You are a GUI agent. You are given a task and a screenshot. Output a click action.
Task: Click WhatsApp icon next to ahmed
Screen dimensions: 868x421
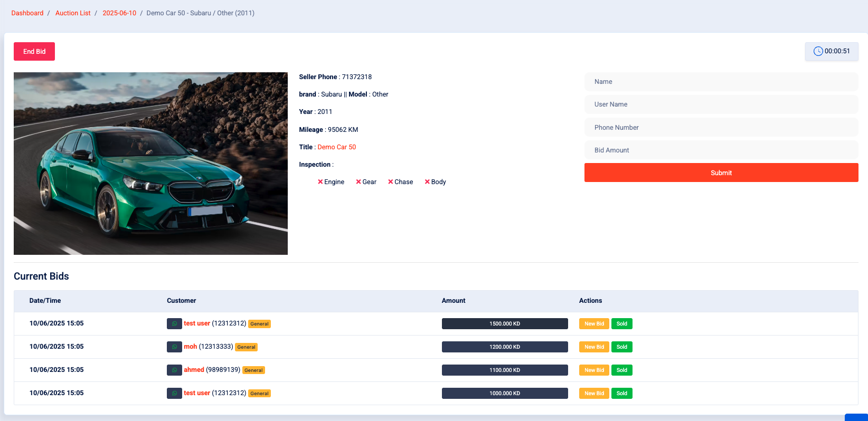point(174,370)
